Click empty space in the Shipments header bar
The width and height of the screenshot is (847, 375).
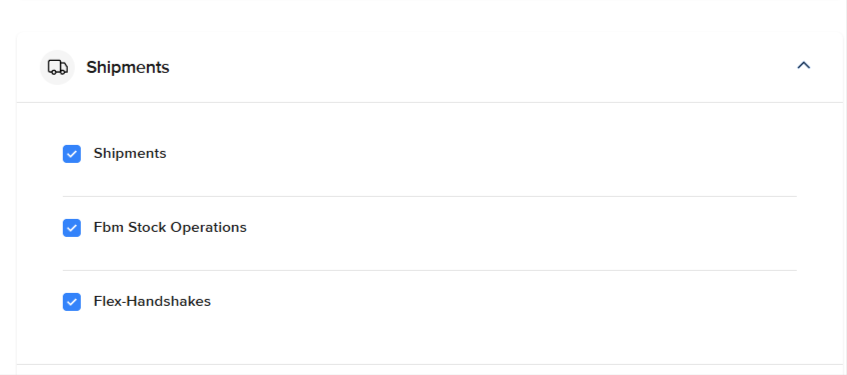481,68
